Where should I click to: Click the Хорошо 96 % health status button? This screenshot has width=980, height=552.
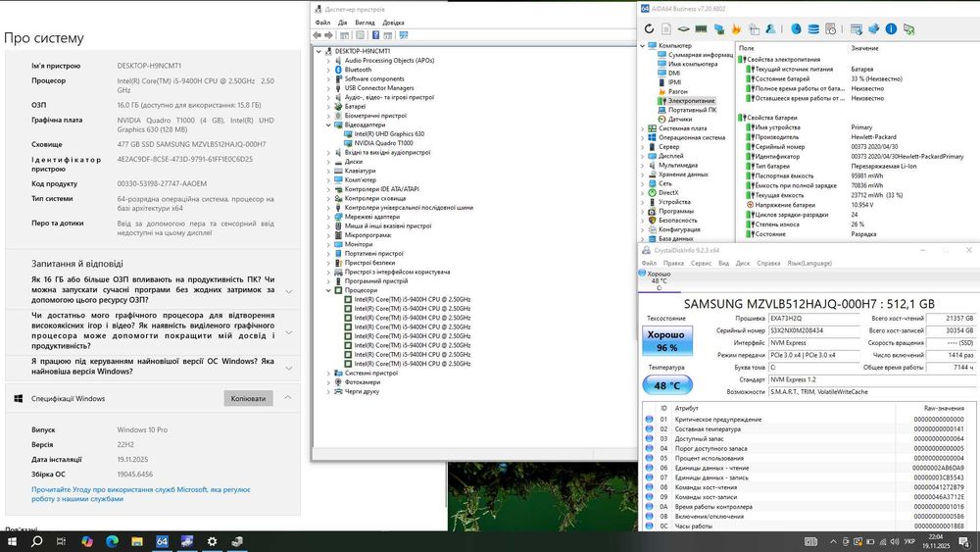pos(666,340)
